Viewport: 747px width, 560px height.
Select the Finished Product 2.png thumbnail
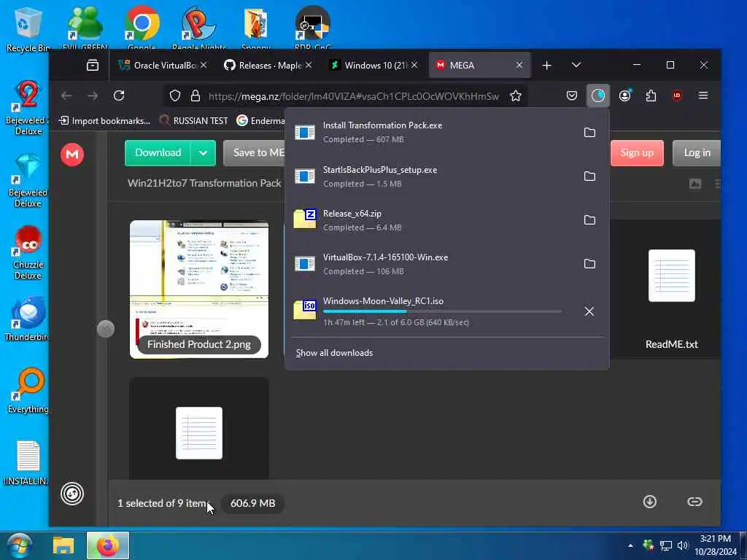[199, 289]
